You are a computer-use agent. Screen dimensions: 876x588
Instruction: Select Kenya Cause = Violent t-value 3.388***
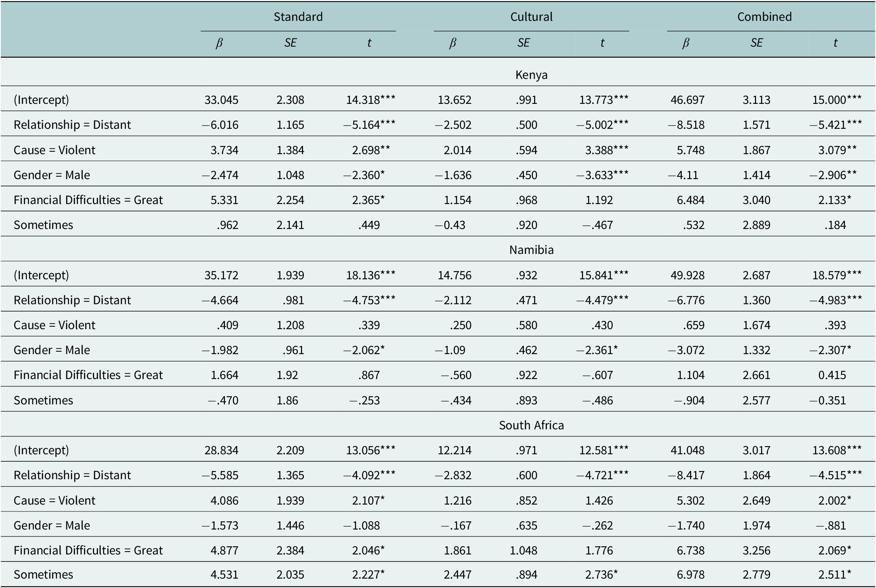click(x=606, y=150)
